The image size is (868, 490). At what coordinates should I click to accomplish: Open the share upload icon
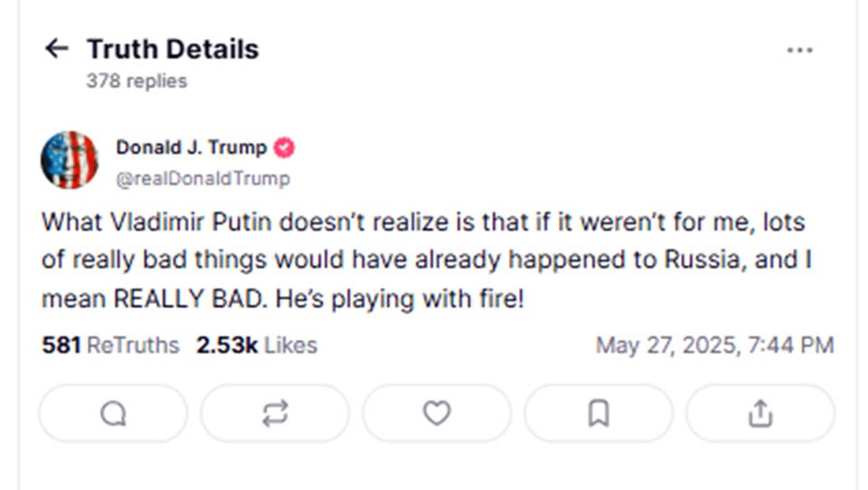pyautogui.click(x=760, y=413)
